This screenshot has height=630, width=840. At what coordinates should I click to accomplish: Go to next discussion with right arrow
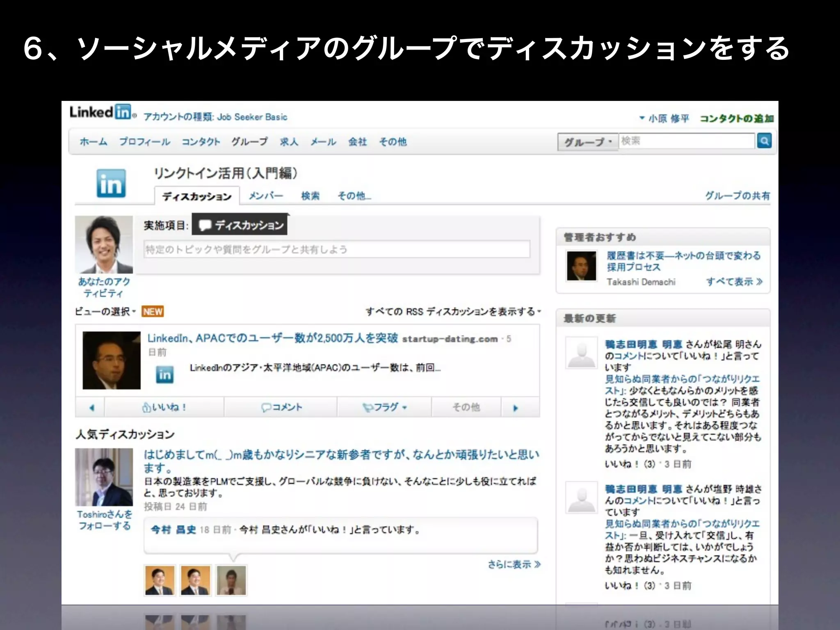pos(516,408)
